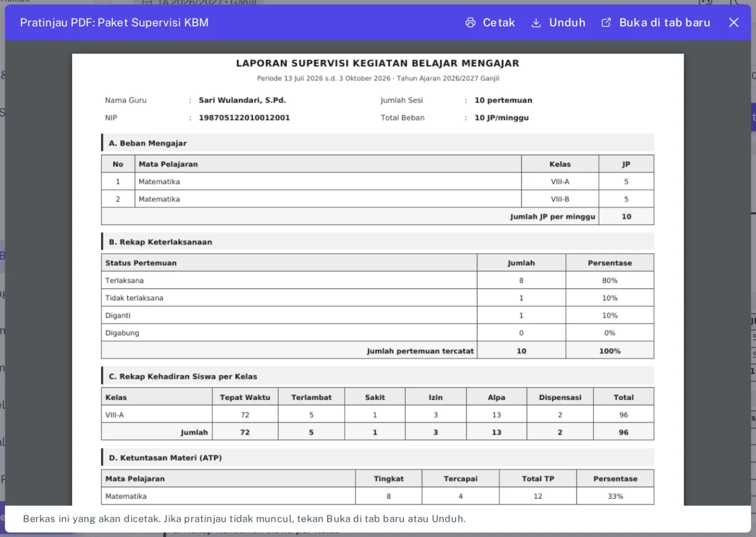Open the preview with Buka di tab baru text
Screen dimensions: 756x537
coord(664,23)
